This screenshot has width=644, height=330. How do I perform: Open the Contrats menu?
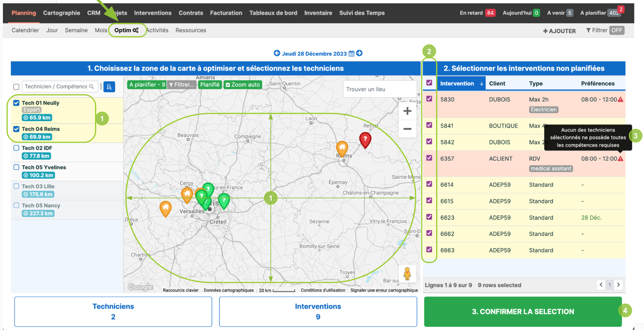191,13
